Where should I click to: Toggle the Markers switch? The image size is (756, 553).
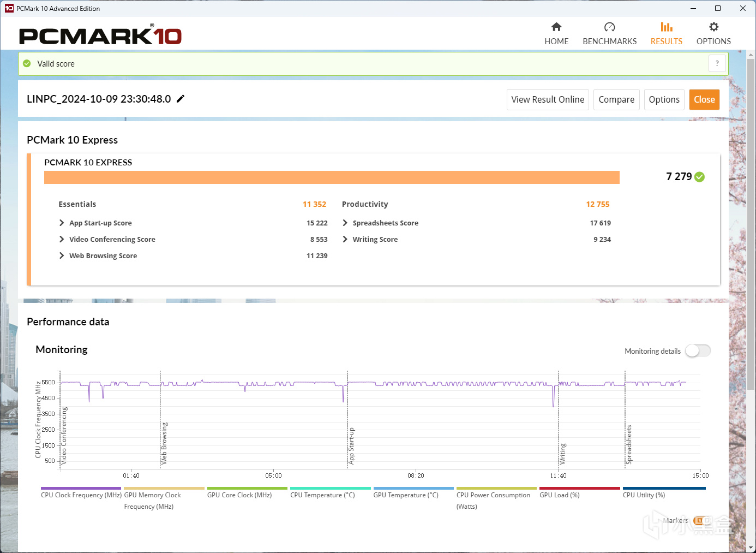[x=703, y=521]
